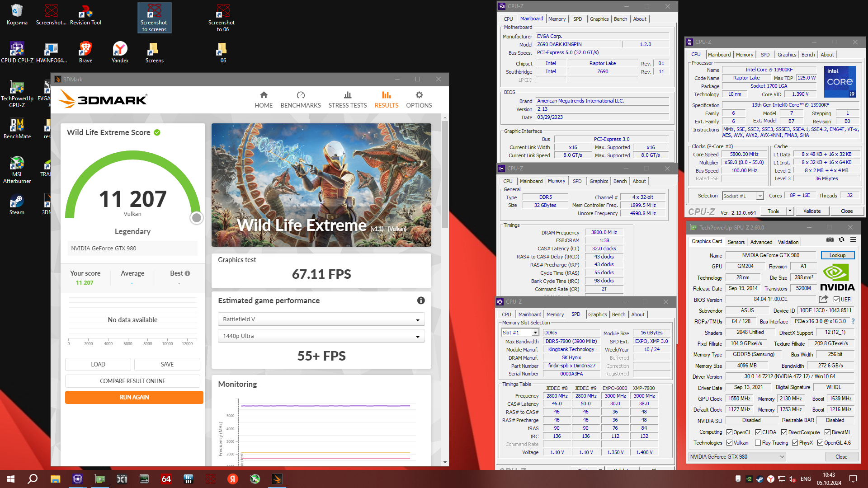
Task: Toggle Ray Tracing checkbox in GPU-Z
Action: pyautogui.click(x=758, y=443)
